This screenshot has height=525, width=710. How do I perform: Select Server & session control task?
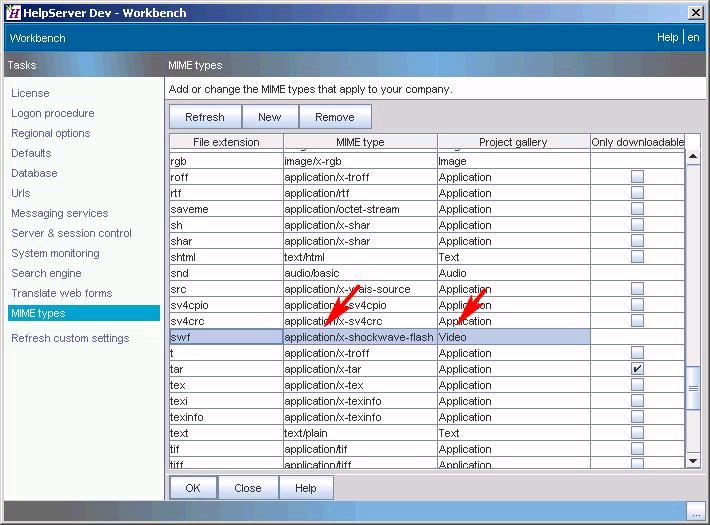[71, 233]
